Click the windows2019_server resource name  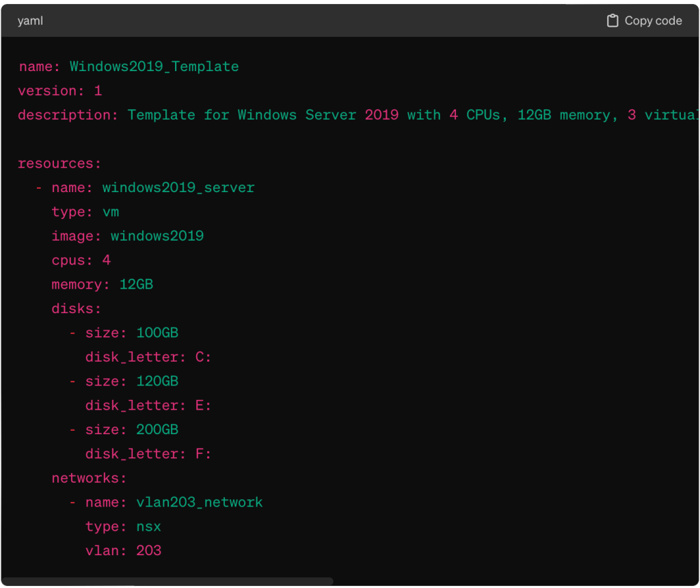178,188
